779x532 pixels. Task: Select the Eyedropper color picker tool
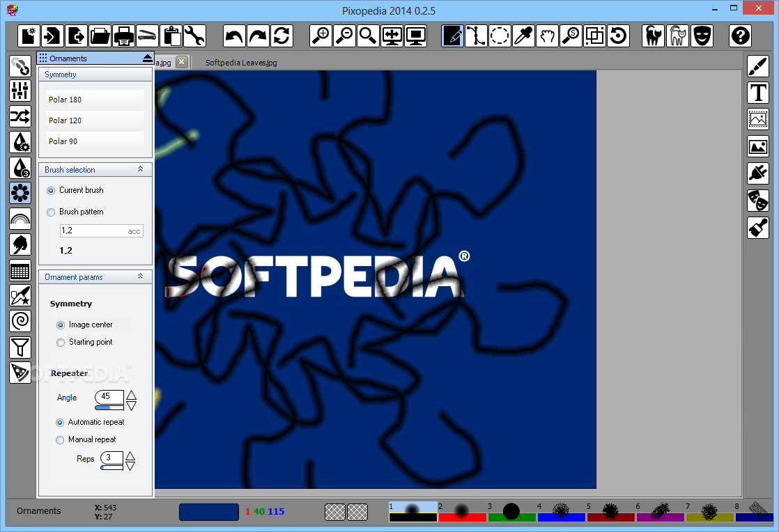pos(524,36)
